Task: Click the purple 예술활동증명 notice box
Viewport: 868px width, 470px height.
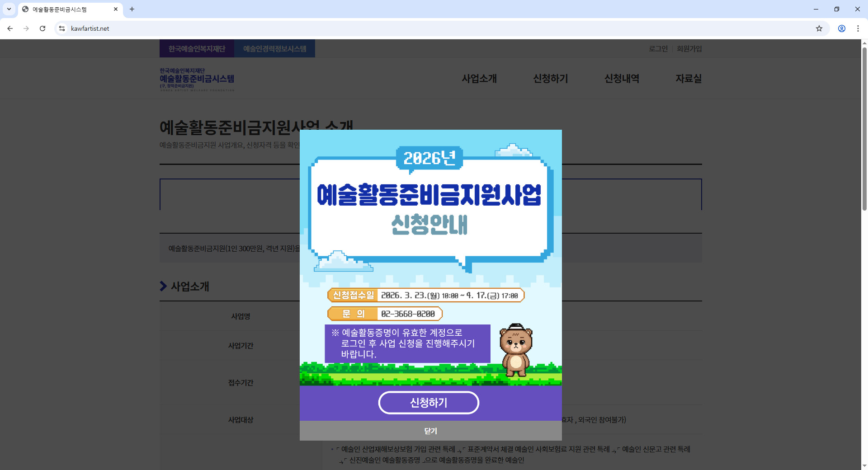Action: 407,343
